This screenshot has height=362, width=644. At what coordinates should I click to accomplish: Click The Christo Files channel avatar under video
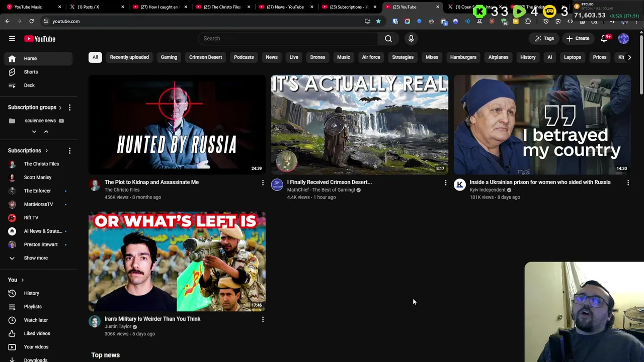95,185
